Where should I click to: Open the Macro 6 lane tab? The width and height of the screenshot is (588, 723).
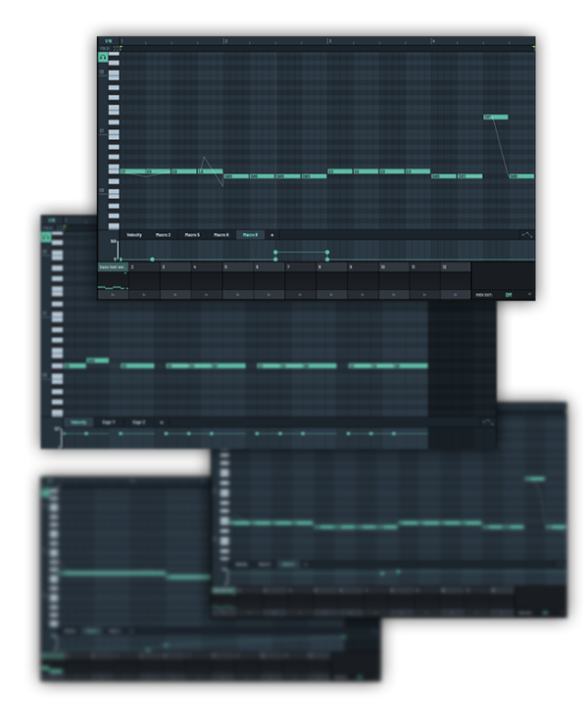click(221, 235)
